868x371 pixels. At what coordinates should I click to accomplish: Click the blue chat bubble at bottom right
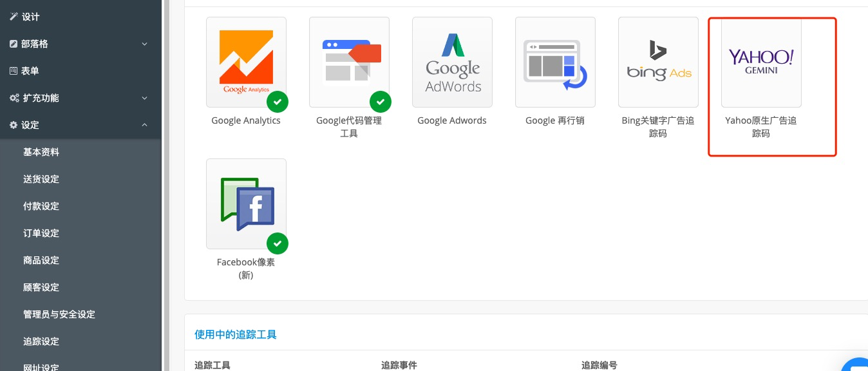[x=857, y=365]
